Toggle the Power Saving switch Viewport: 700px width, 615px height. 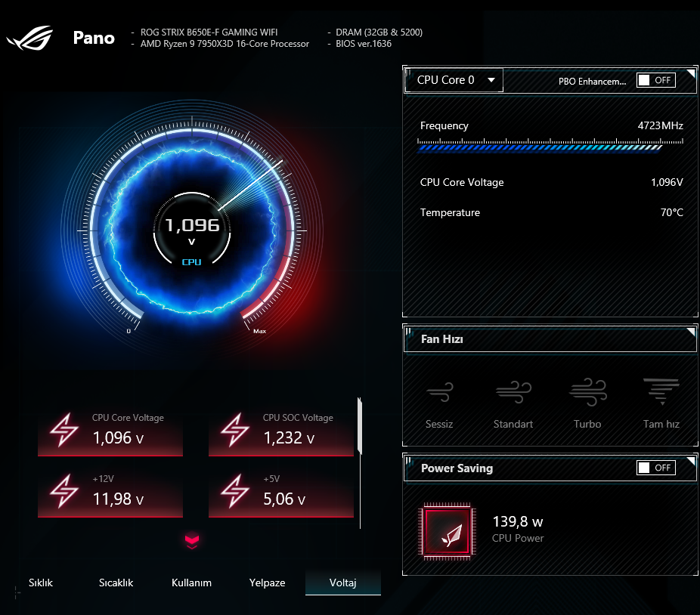656,468
